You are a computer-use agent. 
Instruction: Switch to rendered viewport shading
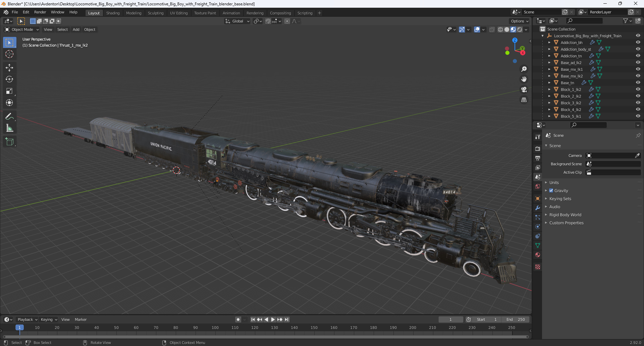[x=520, y=30]
